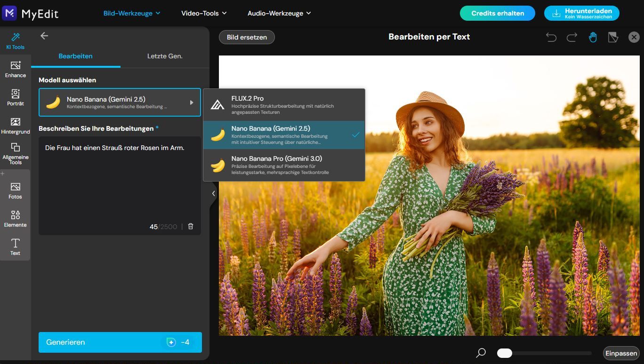Choose Nano Banana Pro (Gemini 3.0)

pos(284,165)
